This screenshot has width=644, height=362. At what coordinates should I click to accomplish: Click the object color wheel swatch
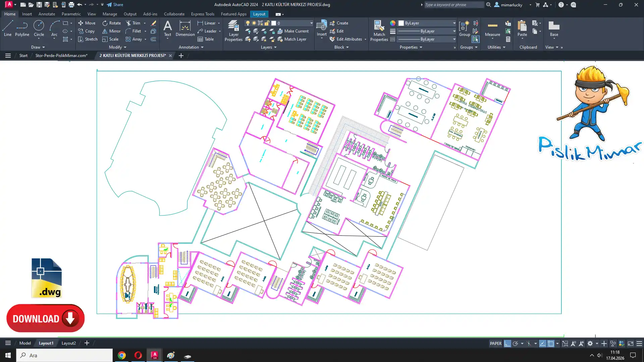[x=392, y=23]
